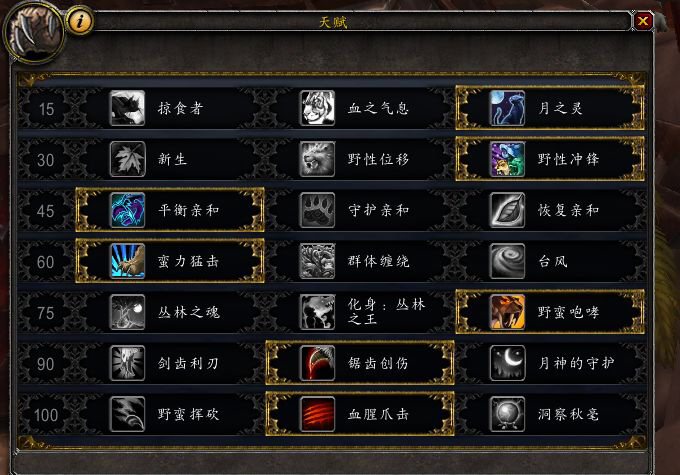Click the 丛林之魂 talent icon
680x475 pixels.
pyautogui.click(x=127, y=312)
